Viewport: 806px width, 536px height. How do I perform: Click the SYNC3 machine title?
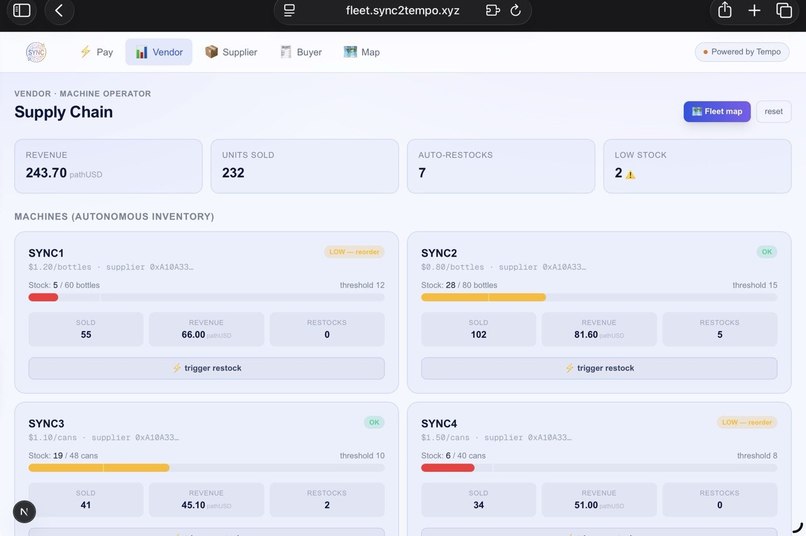(x=46, y=423)
